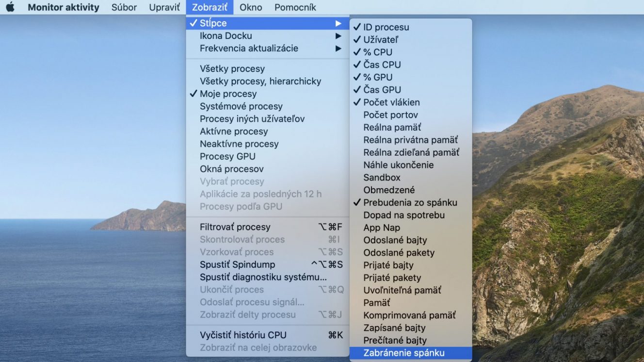This screenshot has width=644, height=362.
Task: Open the Okno menu
Action: (x=251, y=7)
